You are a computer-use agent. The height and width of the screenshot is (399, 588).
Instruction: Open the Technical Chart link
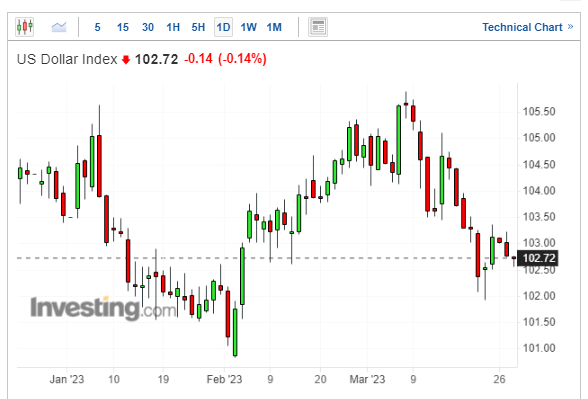(x=528, y=27)
